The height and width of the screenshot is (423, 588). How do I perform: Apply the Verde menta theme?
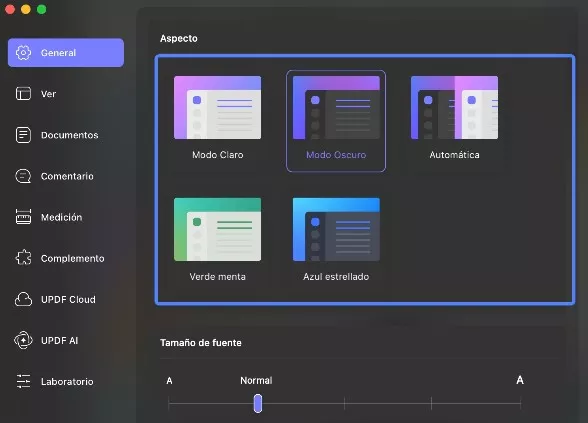point(218,240)
